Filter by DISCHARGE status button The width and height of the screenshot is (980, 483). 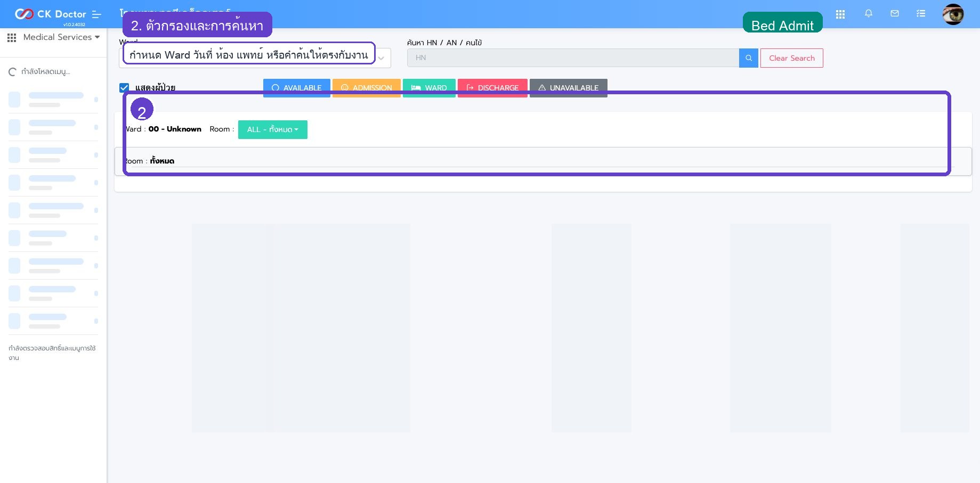492,88
